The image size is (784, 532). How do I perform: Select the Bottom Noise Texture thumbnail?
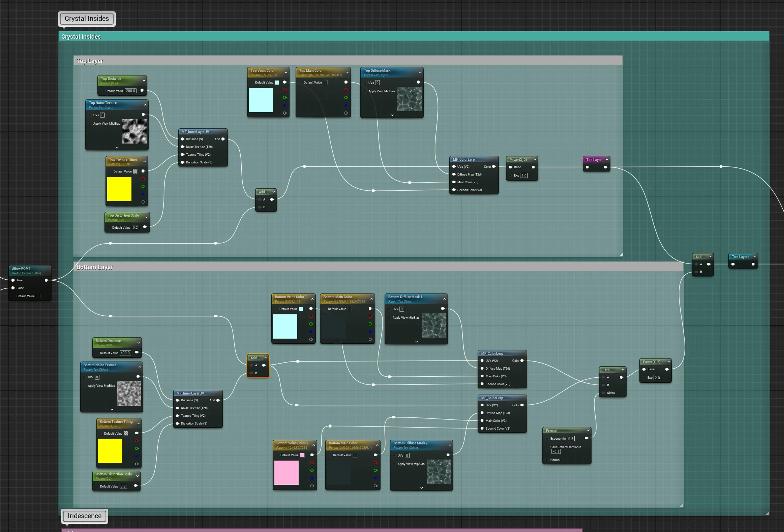(129, 394)
